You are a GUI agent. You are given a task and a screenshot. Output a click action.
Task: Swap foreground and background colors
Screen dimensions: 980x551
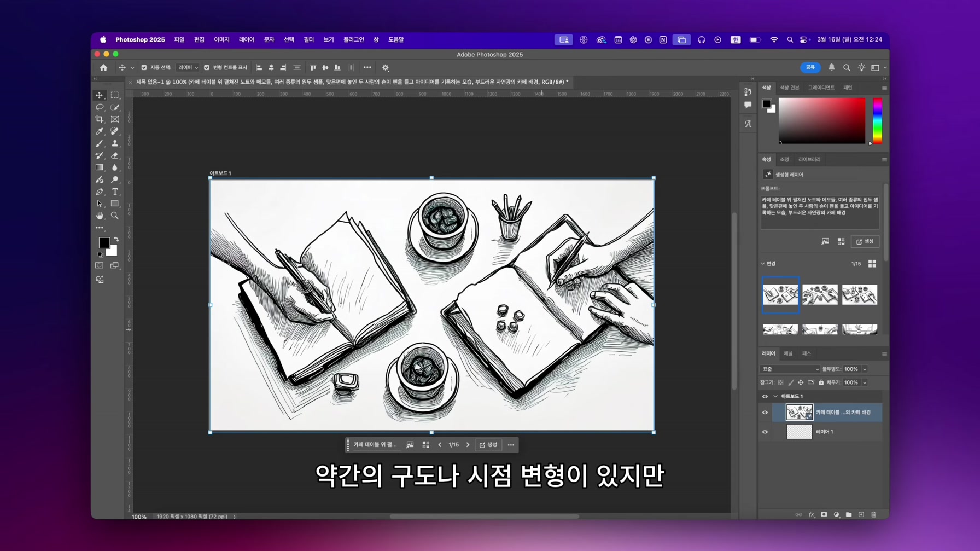click(x=116, y=240)
